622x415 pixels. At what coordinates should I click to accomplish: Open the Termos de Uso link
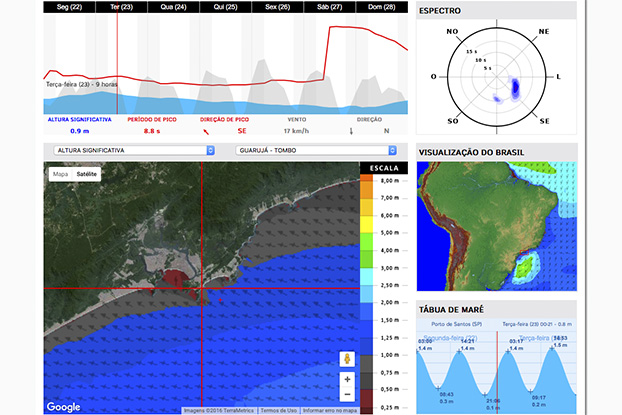tap(278, 411)
